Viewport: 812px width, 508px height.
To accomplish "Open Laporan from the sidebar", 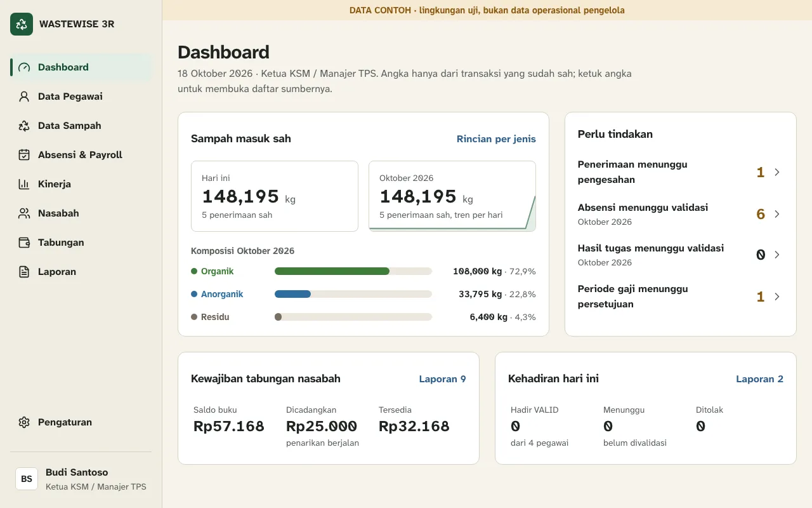I will coord(81,272).
